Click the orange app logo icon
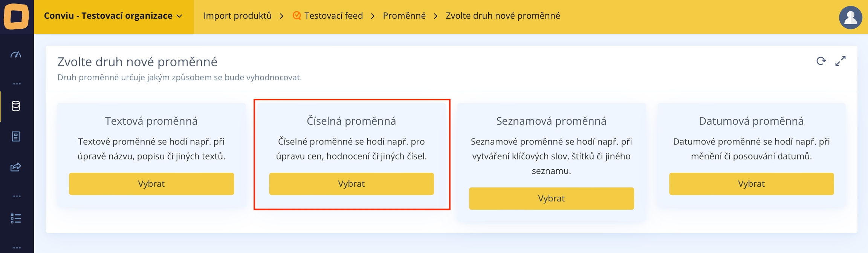Viewport: 868px width, 253px height. (17, 16)
